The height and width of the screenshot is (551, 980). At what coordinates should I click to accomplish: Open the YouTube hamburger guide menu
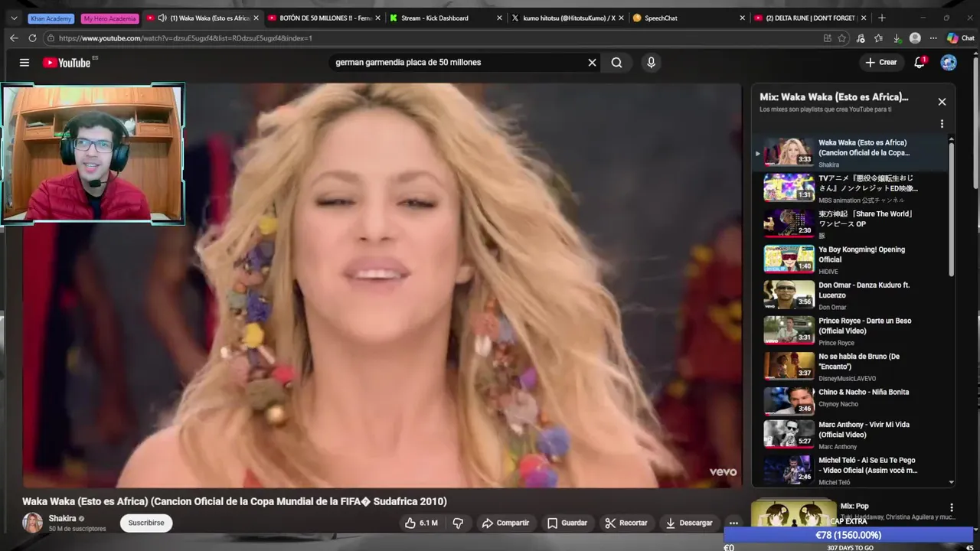(24, 63)
